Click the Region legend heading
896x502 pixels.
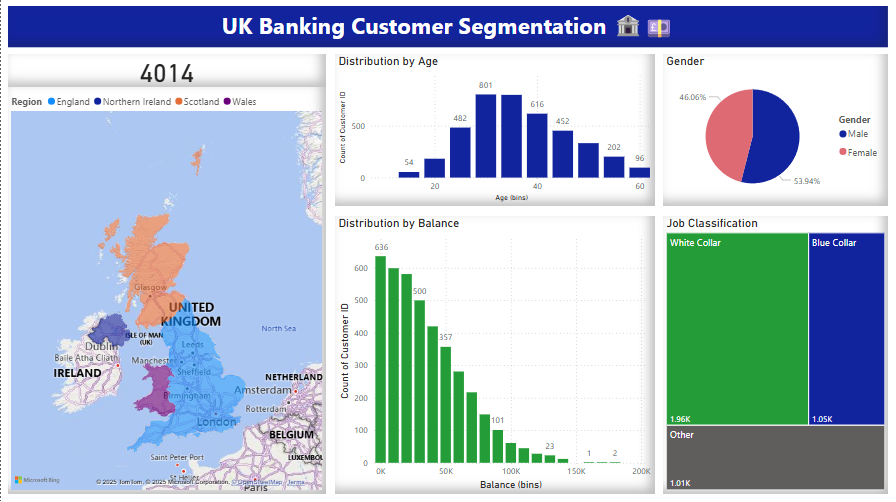click(26, 101)
